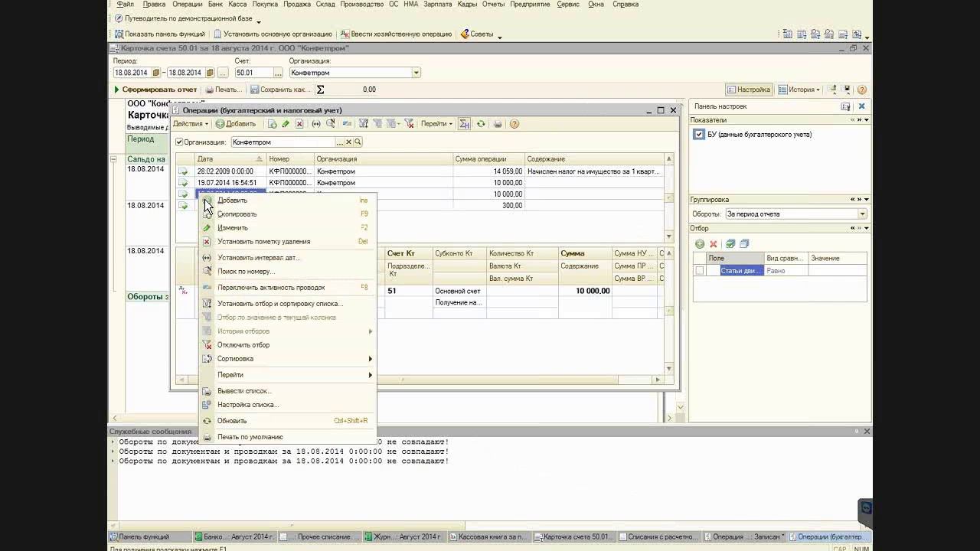Click the refresh icon in Операции toolbar
The height and width of the screenshot is (551, 980).
point(481,124)
